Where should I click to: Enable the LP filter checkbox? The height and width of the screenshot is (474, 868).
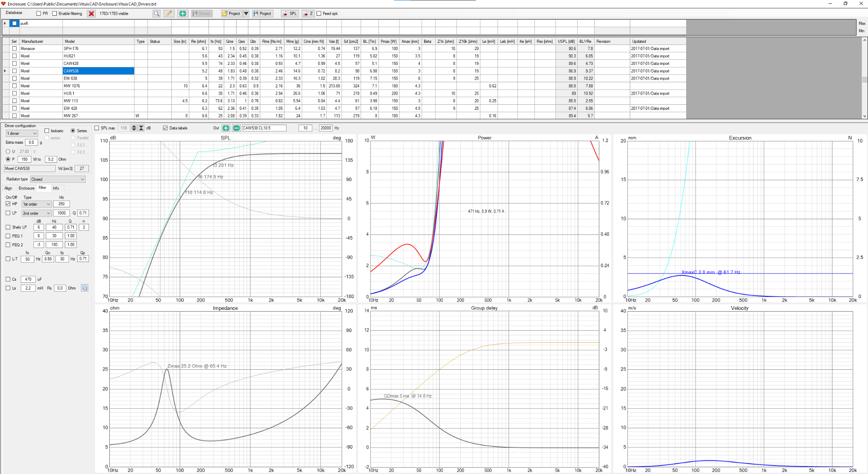[x=8, y=213]
